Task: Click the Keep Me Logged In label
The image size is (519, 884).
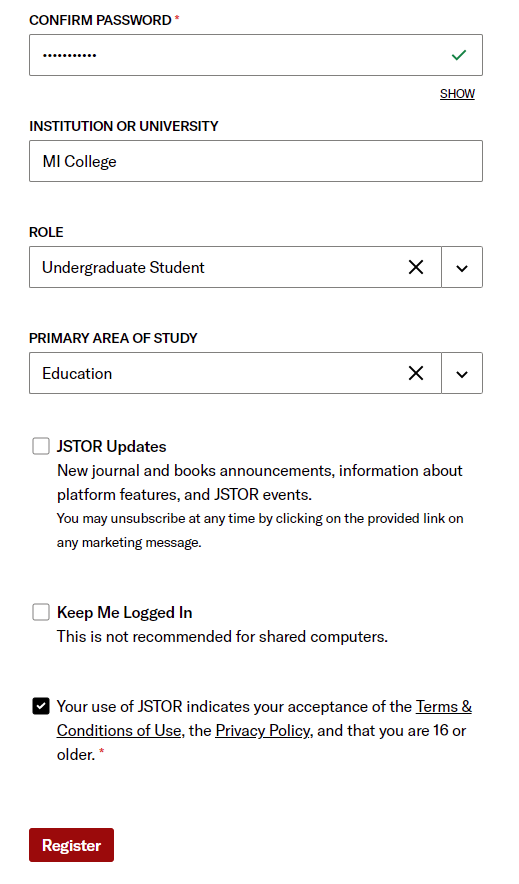Action: [125, 612]
